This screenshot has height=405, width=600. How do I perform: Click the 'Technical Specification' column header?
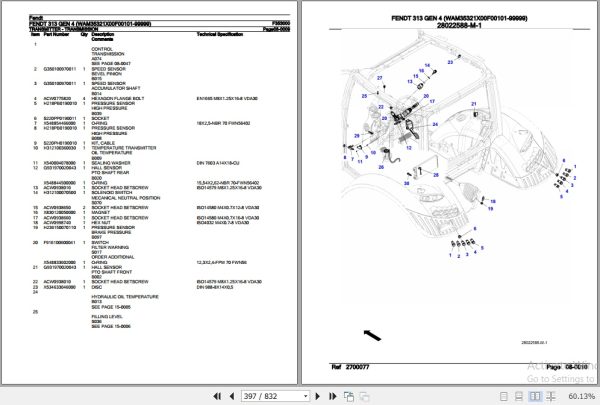click(x=220, y=34)
